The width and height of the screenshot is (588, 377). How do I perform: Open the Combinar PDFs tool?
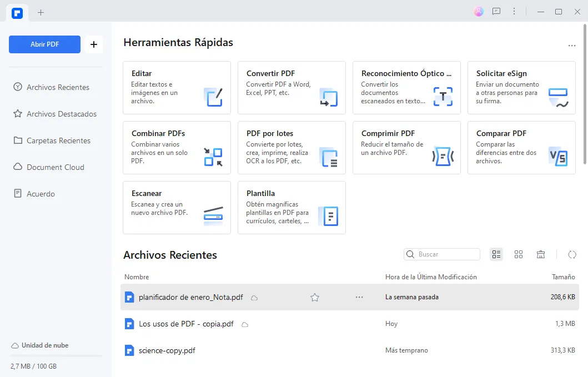[177, 148]
